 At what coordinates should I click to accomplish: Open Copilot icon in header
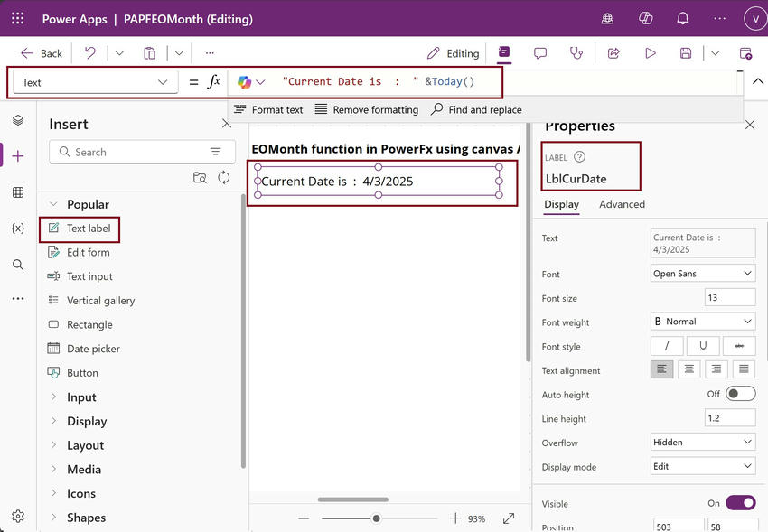pyautogui.click(x=645, y=19)
